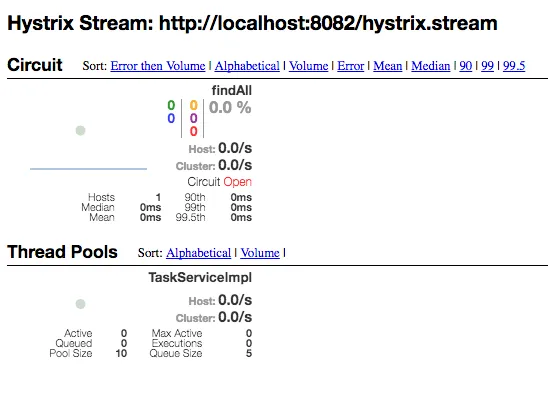Click the findAll circuit name
Viewport: 548px width, 397px height.
pos(231,91)
